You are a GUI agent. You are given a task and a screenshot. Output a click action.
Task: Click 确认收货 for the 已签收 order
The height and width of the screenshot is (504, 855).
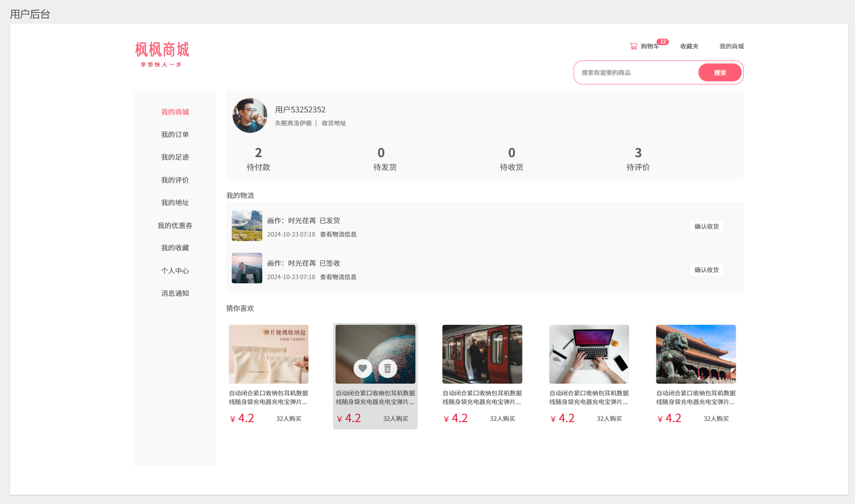pyautogui.click(x=707, y=270)
